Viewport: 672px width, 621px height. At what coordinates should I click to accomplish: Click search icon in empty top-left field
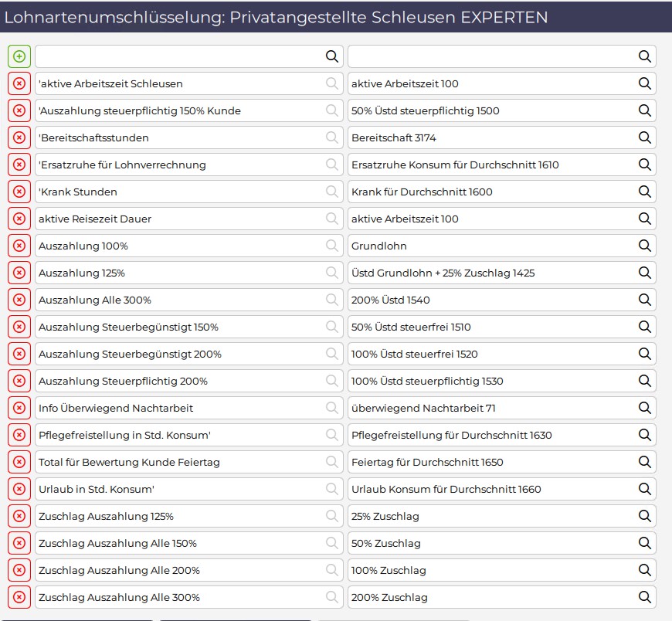click(331, 56)
